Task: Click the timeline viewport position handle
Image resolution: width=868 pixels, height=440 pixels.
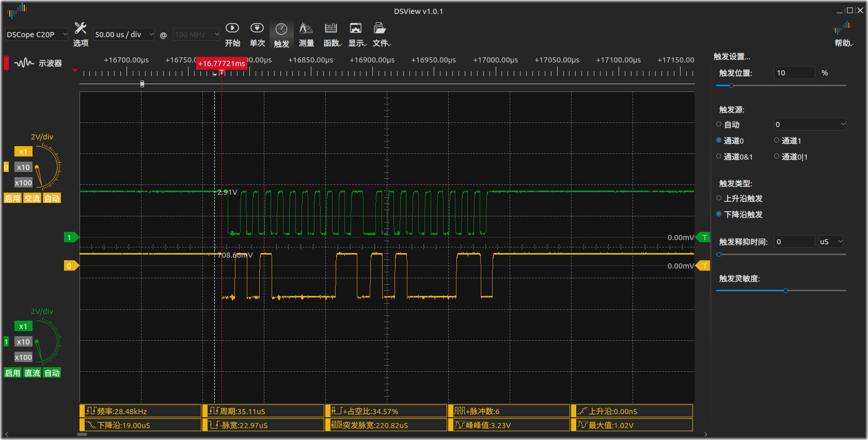Action: 142,84
